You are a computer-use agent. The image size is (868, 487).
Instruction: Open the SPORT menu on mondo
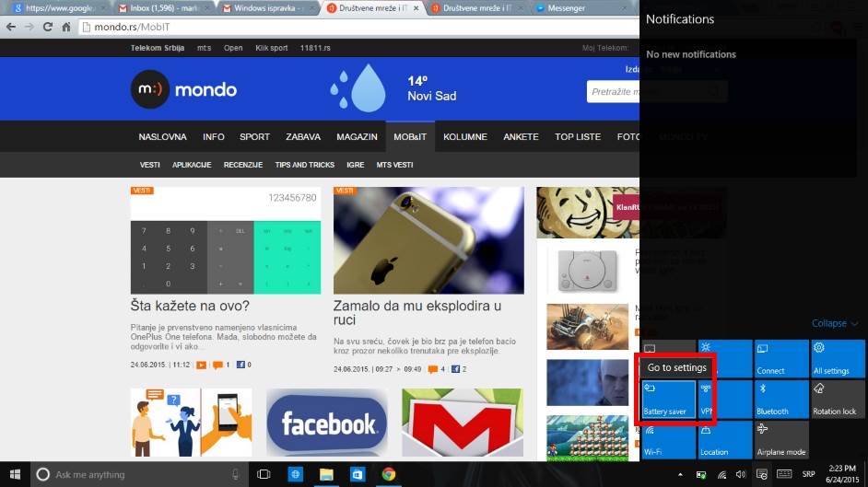254,137
